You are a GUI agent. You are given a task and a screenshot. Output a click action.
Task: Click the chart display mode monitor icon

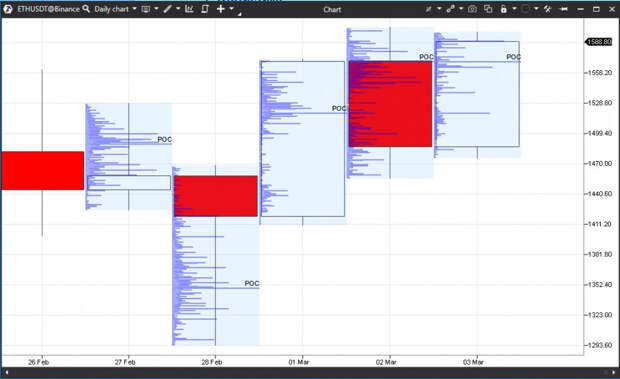(x=146, y=9)
